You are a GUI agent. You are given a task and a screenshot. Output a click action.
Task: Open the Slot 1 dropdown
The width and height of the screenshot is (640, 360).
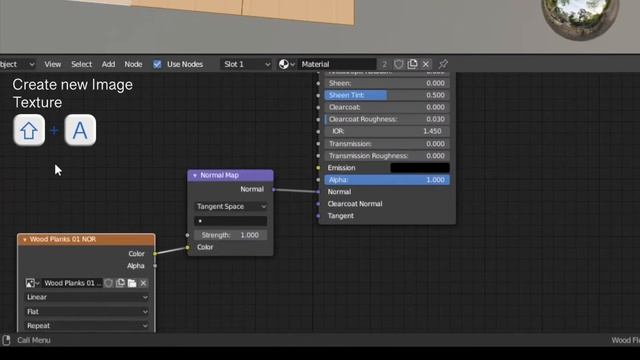[x=246, y=64]
